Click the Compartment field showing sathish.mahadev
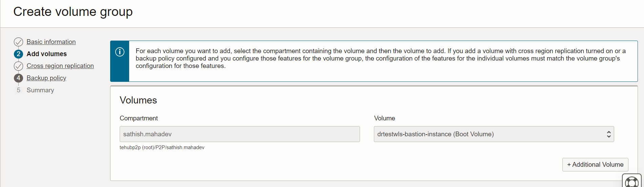The image size is (644, 187). click(240, 134)
